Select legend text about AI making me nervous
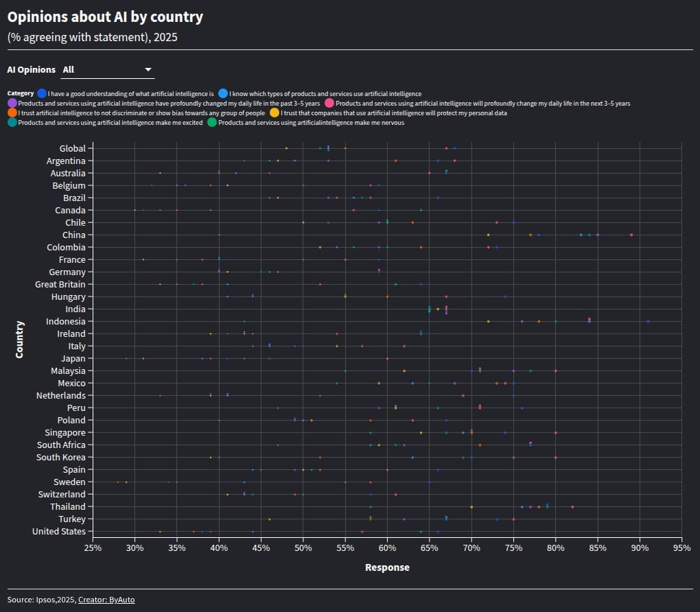700x612 pixels. click(311, 123)
